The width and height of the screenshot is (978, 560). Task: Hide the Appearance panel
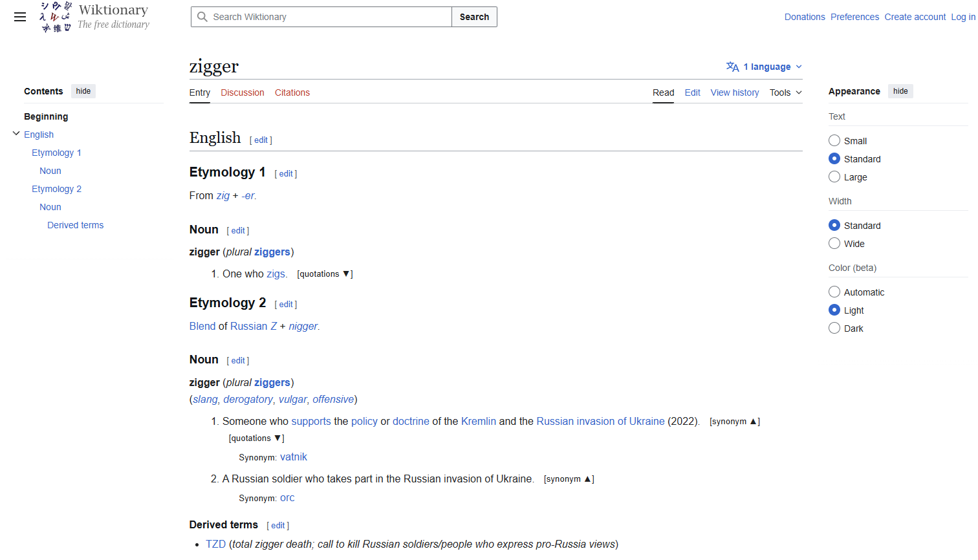900,91
